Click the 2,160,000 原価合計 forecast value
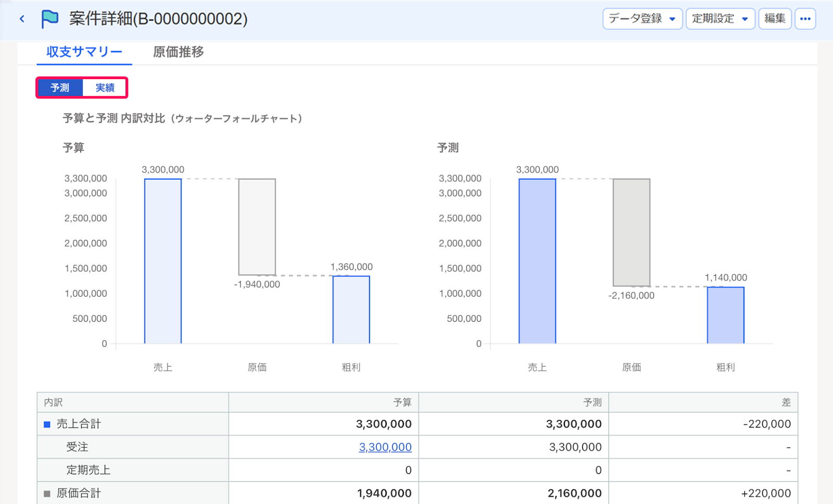The height and width of the screenshot is (504, 833). pos(575,493)
